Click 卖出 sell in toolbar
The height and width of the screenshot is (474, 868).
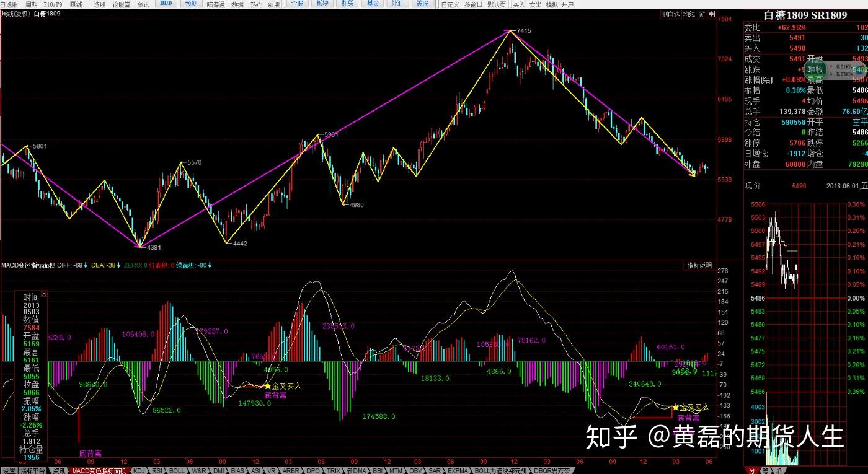[x=535, y=4]
